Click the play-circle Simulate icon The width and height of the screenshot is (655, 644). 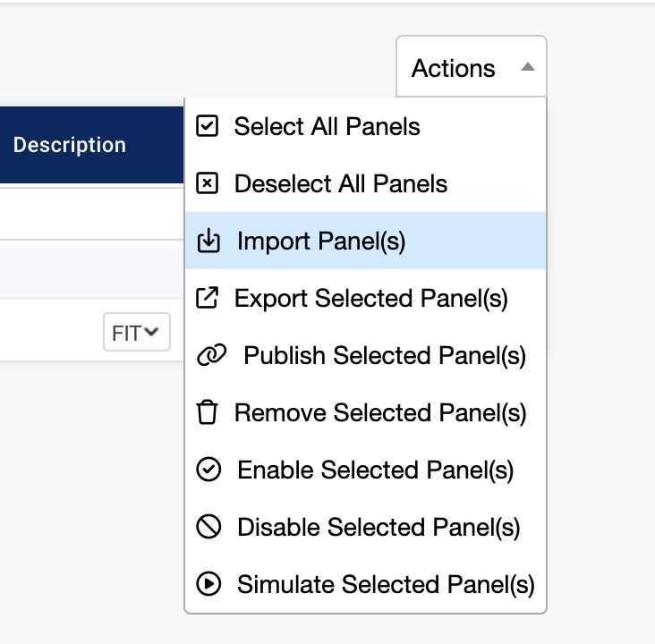(x=208, y=585)
